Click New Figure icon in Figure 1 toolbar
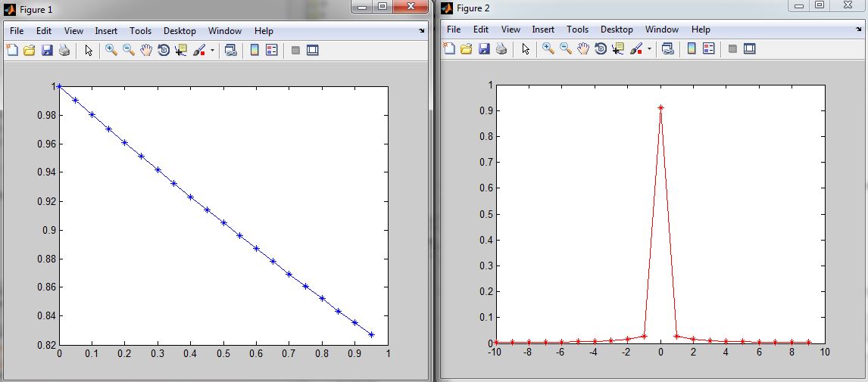868x382 pixels. [12, 51]
